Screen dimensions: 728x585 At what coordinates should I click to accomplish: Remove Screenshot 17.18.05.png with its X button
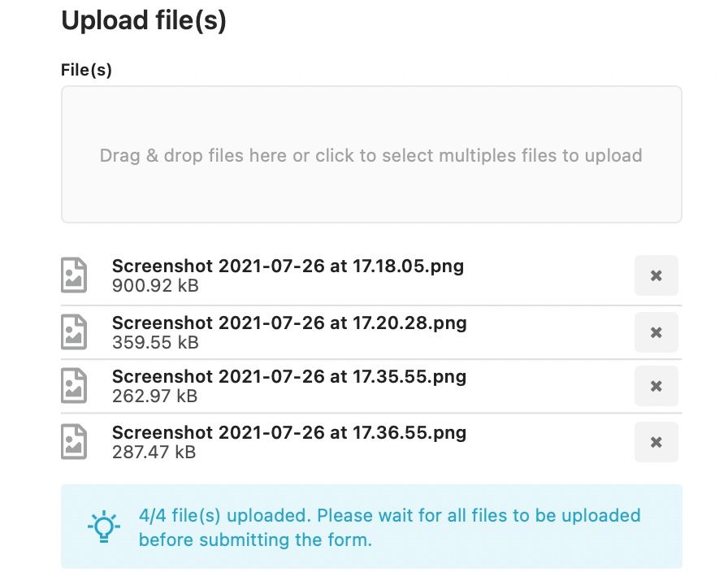[656, 275]
